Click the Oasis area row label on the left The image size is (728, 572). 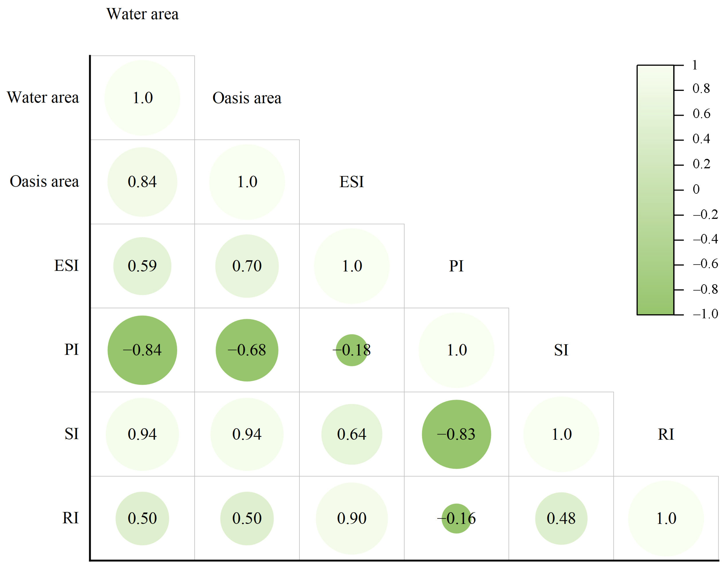tap(44, 181)
